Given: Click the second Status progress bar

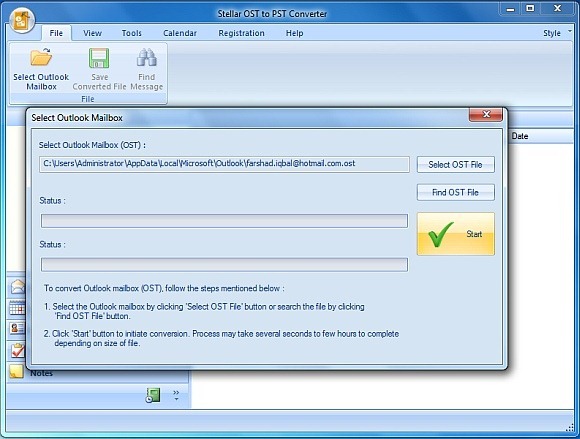Looking at the screenshot, I should click(x=224, y=264).
